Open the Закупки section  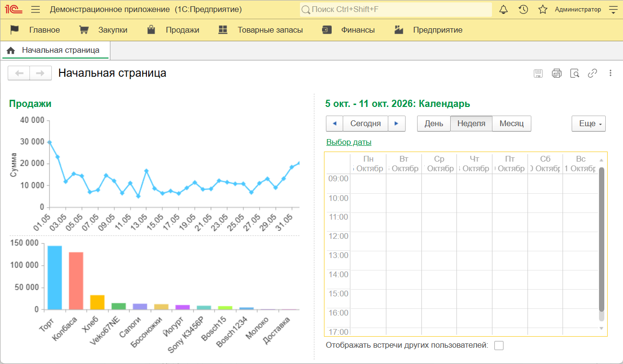click(x=103, y=30)
